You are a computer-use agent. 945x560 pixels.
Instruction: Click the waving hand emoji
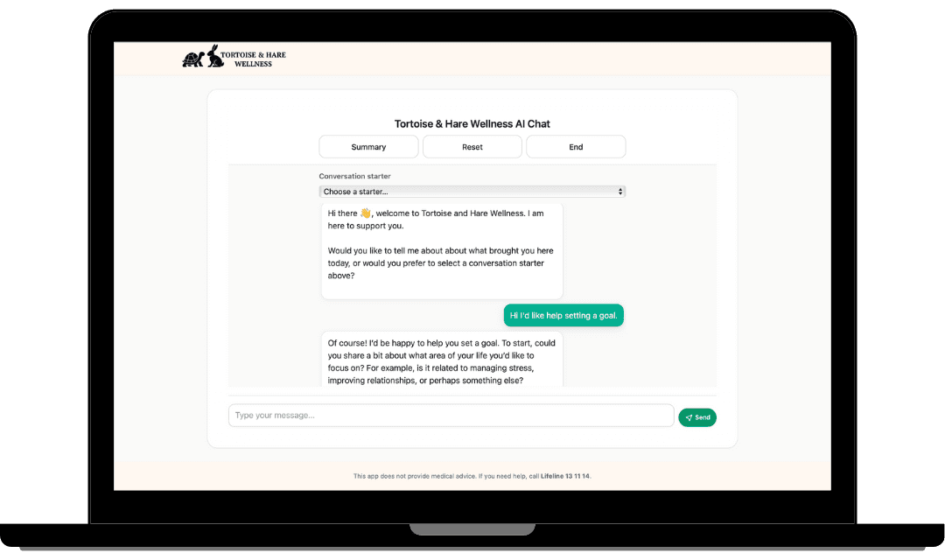pos(365,213)
